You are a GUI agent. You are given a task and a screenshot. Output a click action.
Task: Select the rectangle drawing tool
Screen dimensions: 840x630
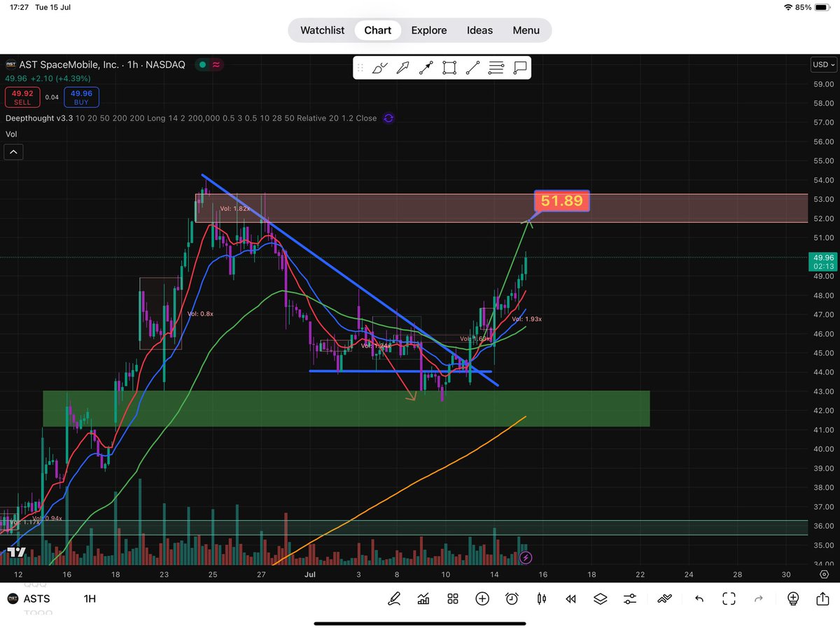(449, 68)
